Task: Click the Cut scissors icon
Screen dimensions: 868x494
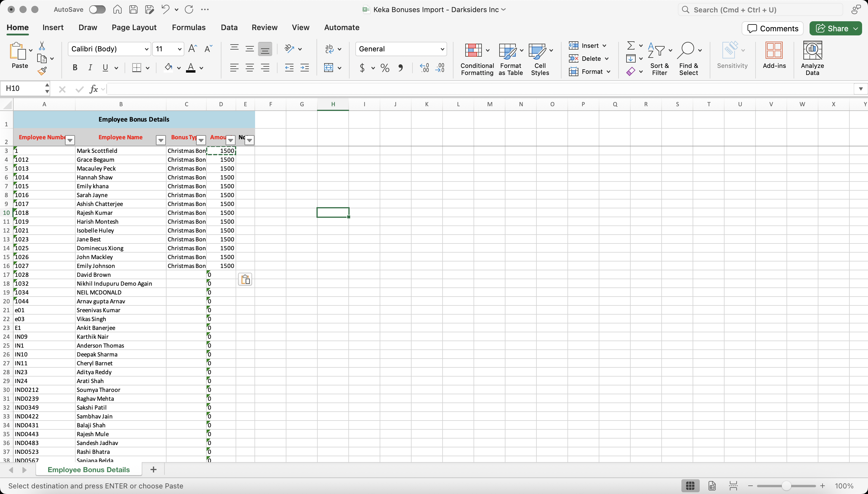Action: point(42,46)
